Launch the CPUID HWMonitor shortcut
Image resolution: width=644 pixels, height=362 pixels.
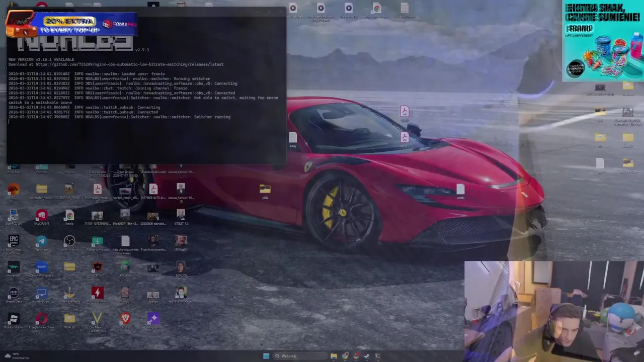tap(98, 295)
